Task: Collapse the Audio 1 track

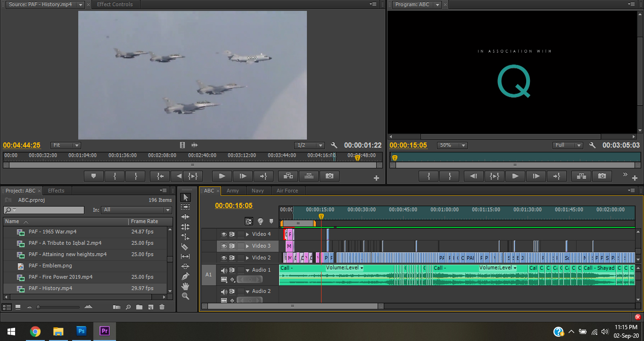Action: click(248, 270)
